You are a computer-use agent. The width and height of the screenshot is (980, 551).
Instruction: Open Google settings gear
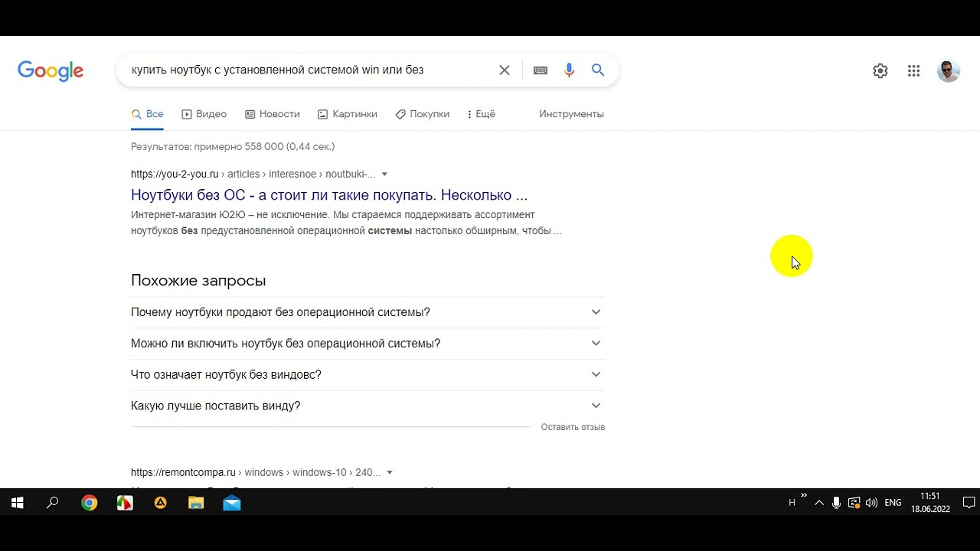tap(880, 71)
